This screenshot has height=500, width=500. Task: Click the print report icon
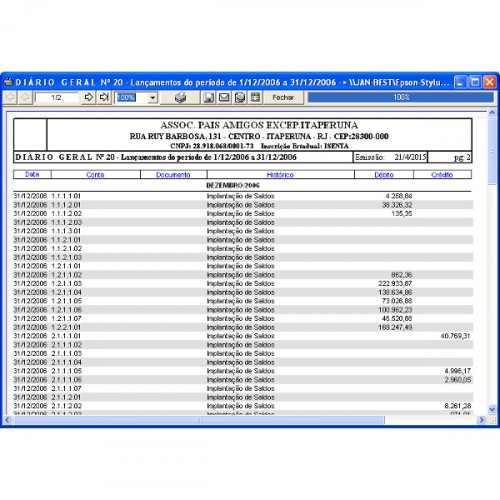[180, 97]
